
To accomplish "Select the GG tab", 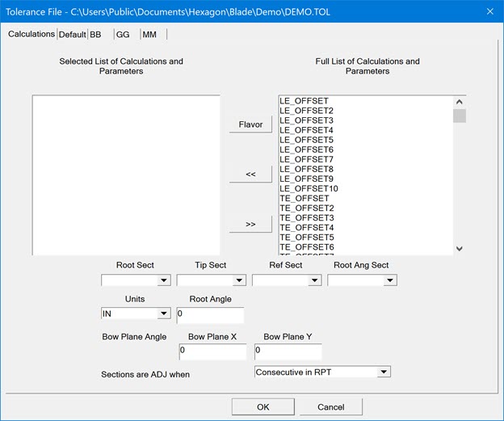I will [x=122, y=35].
